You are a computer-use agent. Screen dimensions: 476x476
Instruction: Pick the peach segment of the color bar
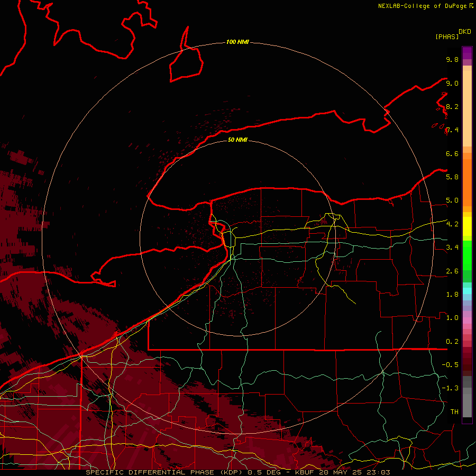click(x=467, y=108)
